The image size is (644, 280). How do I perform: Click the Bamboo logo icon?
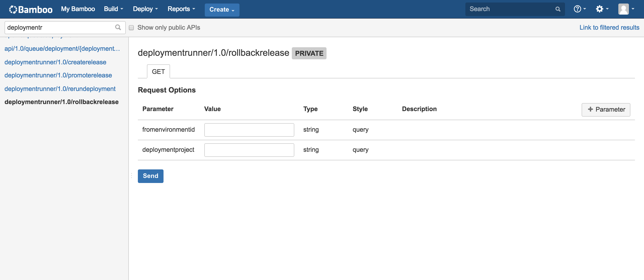click(x=13, y=9)
